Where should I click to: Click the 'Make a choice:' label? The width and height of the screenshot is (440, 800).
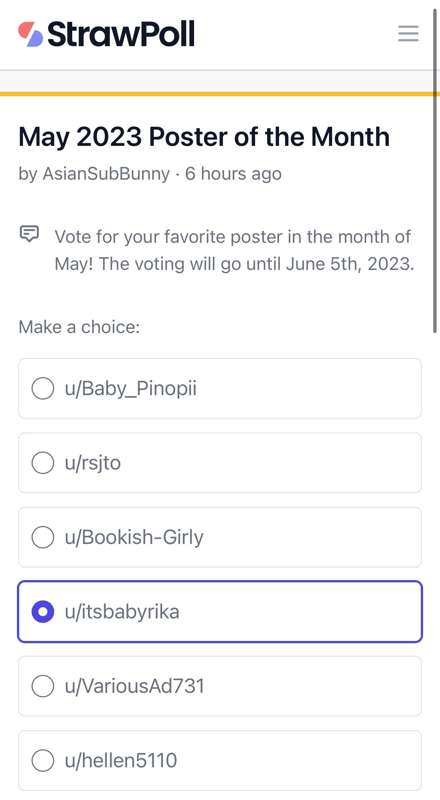pyautogui.click(x=79, y=327)
